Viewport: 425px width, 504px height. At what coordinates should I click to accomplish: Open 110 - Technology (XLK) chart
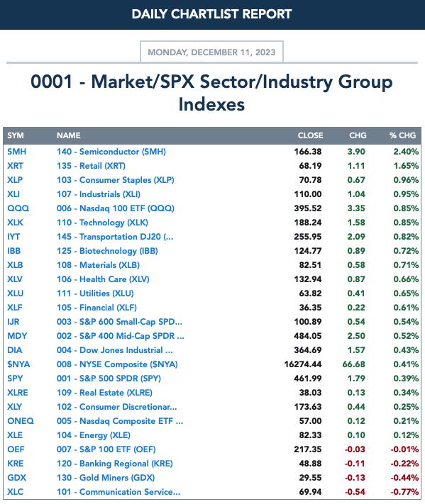click(102, 223)
